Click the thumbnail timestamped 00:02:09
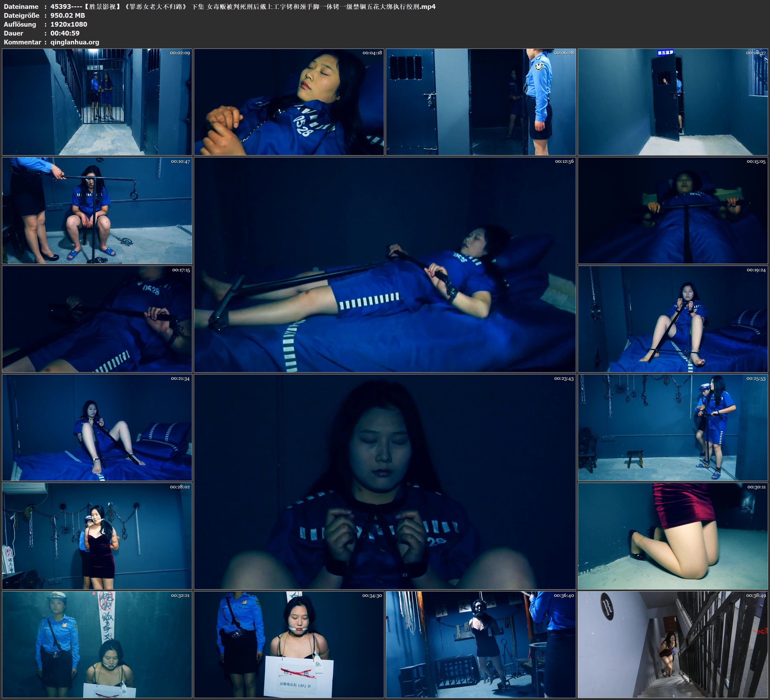770x700 pixels. 97,102
